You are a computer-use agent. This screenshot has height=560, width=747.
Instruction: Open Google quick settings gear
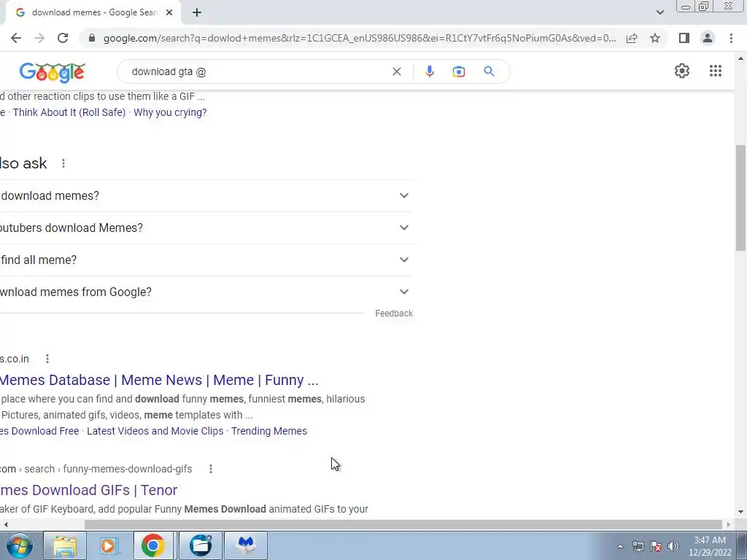pos(682,71)
